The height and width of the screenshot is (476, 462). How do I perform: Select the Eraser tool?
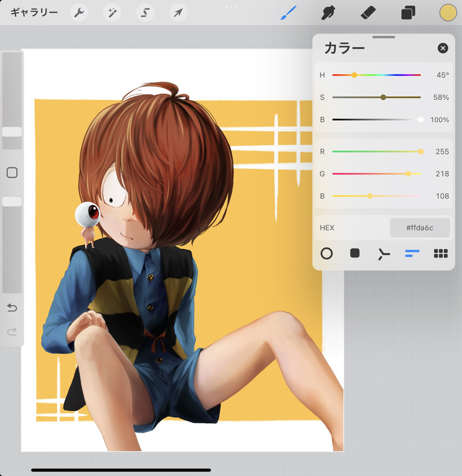pyautogui.click(x=368, y=13)
